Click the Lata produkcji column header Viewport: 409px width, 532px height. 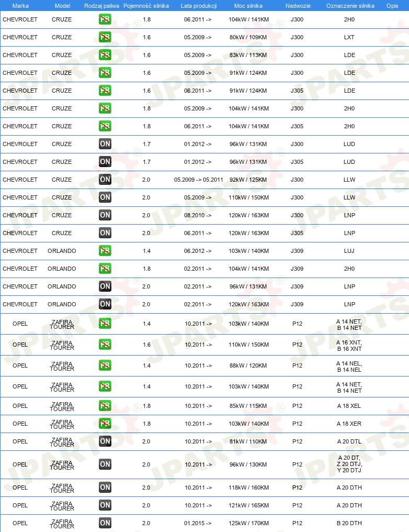199,6
